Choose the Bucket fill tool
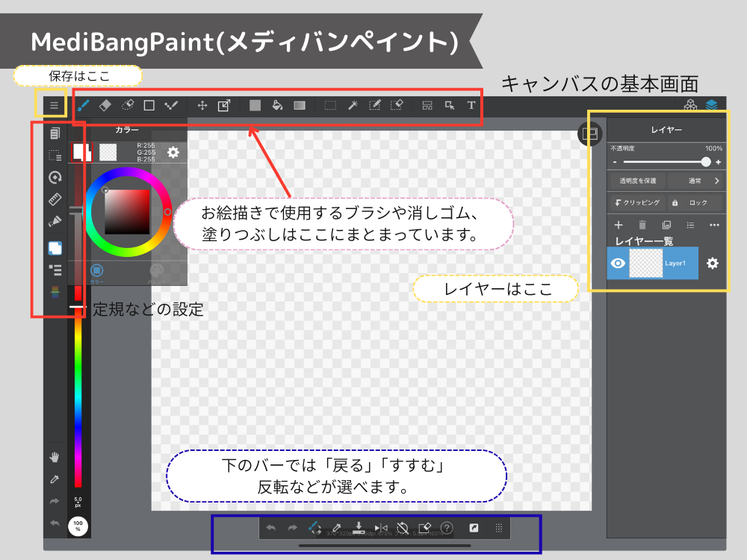This screenshot has height=560, width=747. click(x=277, y=105)
